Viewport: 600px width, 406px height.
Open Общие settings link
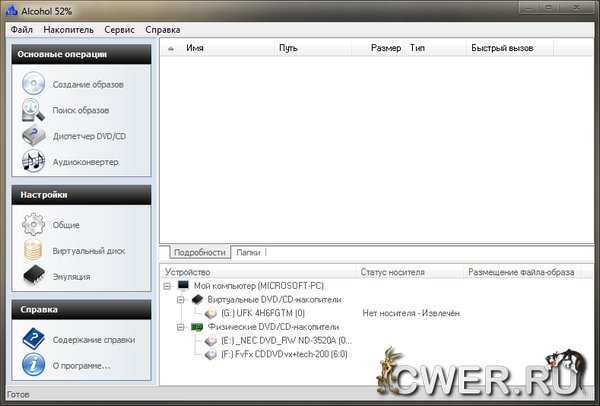tap(66, 225)
